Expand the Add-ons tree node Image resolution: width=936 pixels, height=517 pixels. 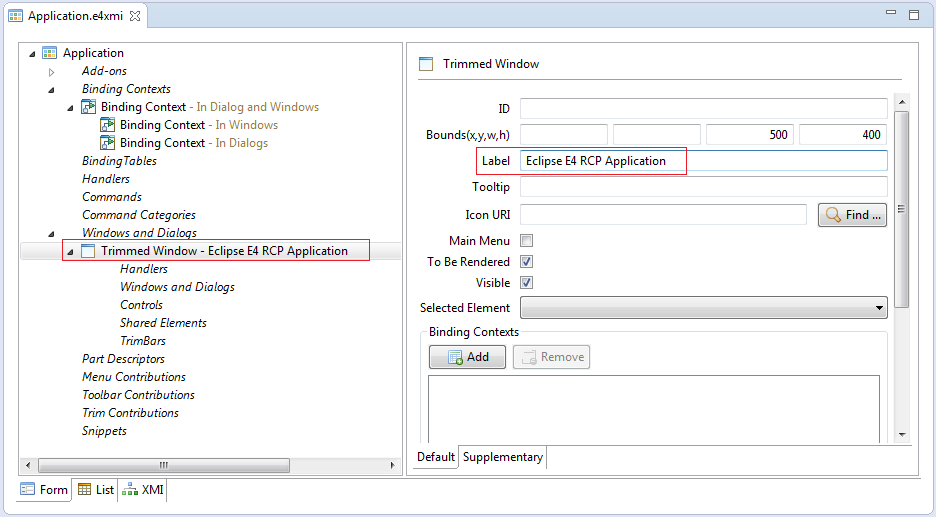51,72
